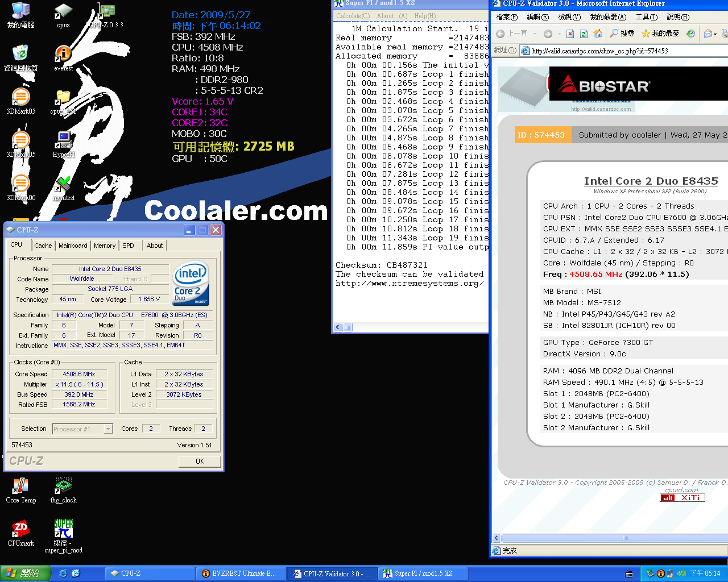
Task: Launch the HyperPI desktop shortcut
Action: tap(63, 144)
